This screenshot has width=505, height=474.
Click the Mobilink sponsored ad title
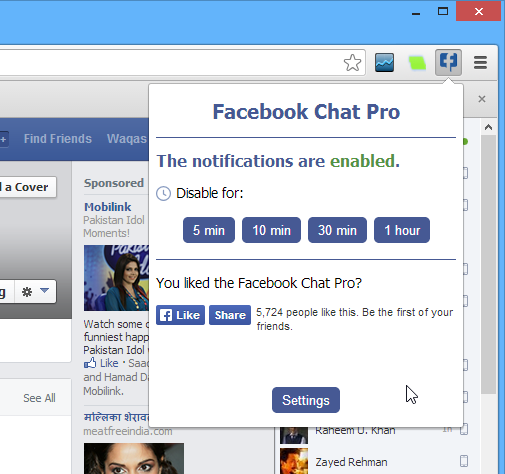pyautogui.click(x=107, y=207)
